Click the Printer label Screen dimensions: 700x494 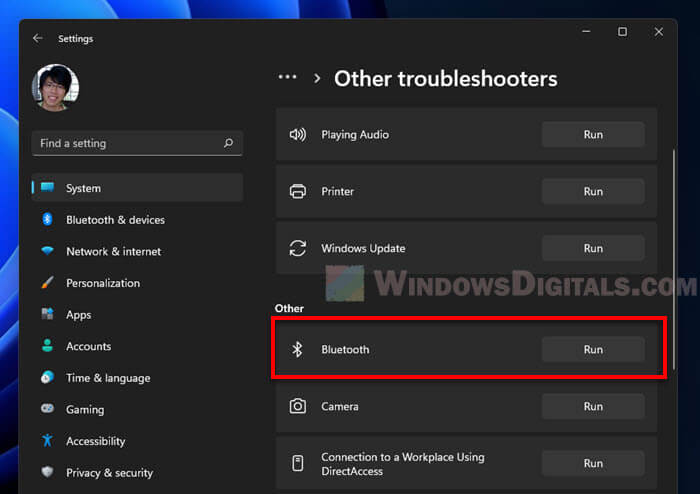pyautogui.click(x=338, y=191)
